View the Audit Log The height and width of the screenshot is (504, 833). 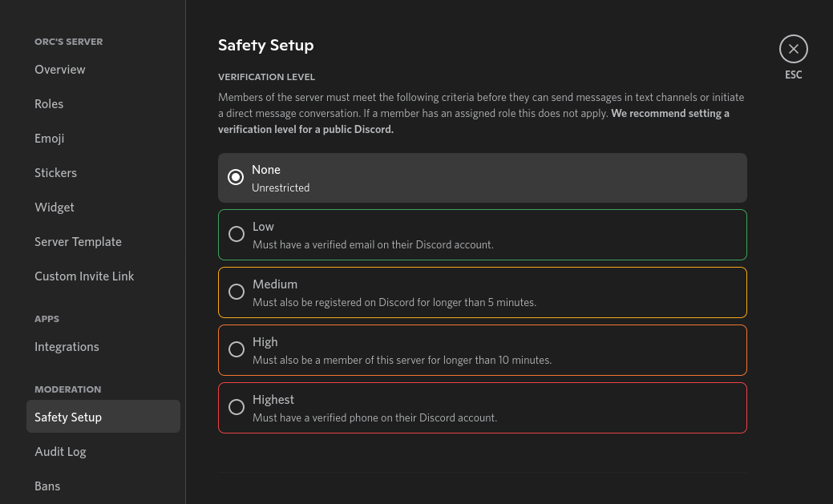60,452
